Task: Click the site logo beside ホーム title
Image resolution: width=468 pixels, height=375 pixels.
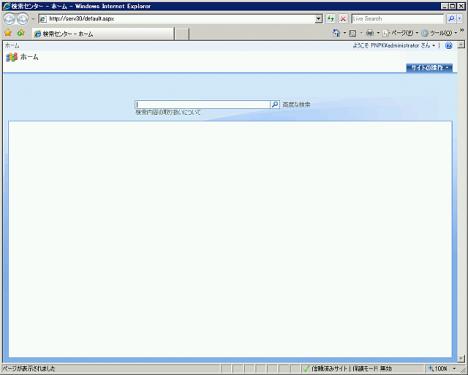Action: click(x=11, y=57)
